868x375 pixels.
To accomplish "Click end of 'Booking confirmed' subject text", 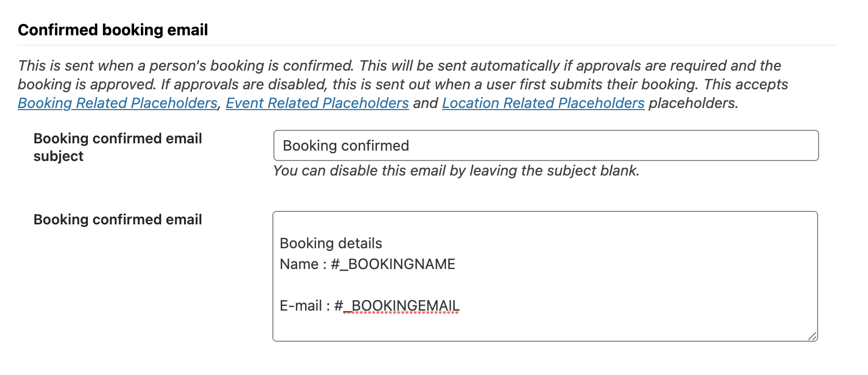I will pos(410,146).
